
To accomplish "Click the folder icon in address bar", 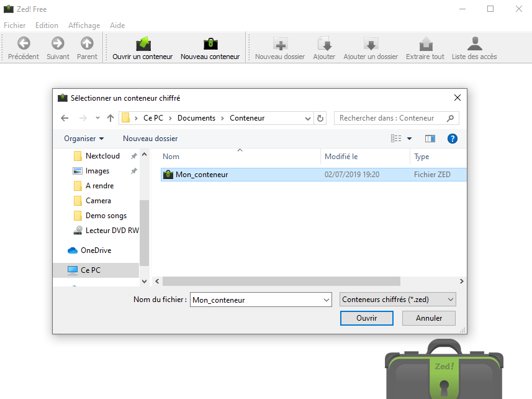I will tap(125, 118).
